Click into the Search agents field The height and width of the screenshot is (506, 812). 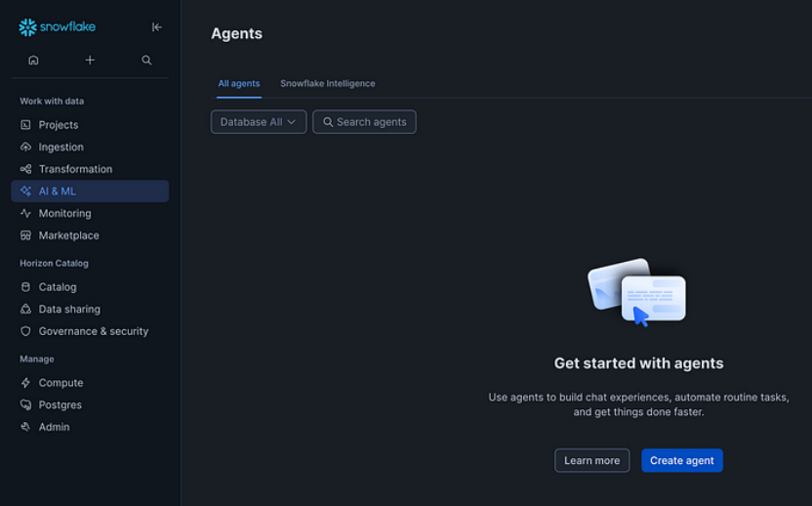click(x=365, y=122)
